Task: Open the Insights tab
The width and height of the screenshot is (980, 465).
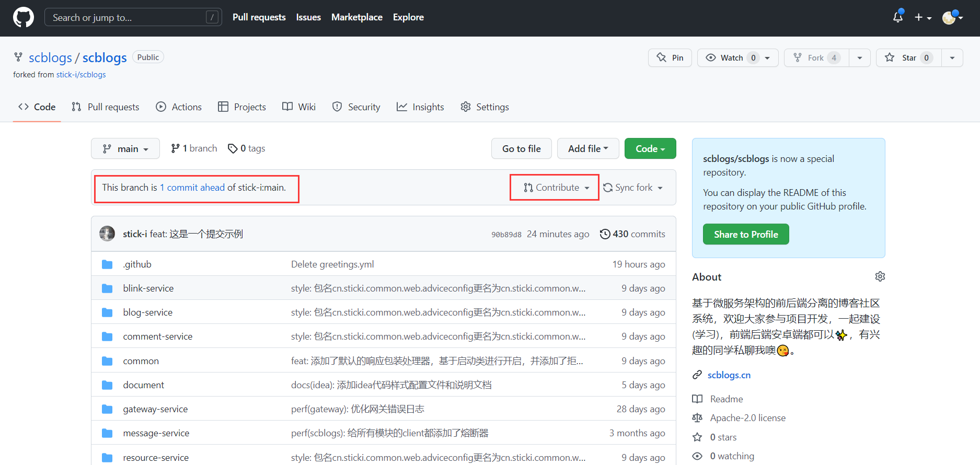Action: (x=420, y=107)
